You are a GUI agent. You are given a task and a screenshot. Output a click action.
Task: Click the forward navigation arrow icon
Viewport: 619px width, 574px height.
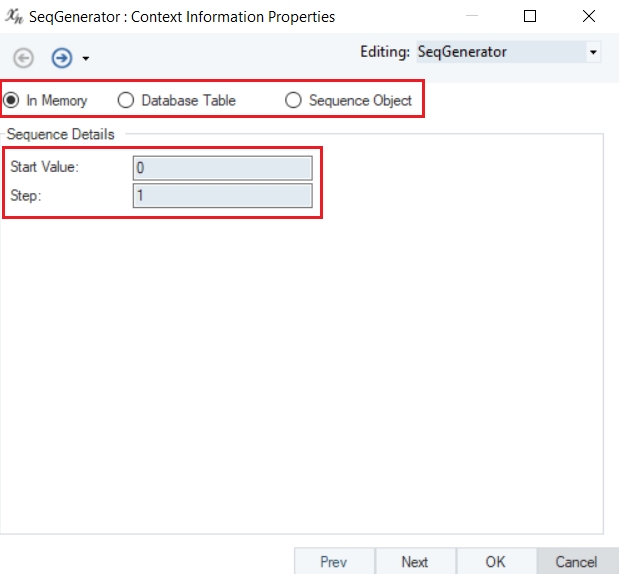[x=62, y=58]
